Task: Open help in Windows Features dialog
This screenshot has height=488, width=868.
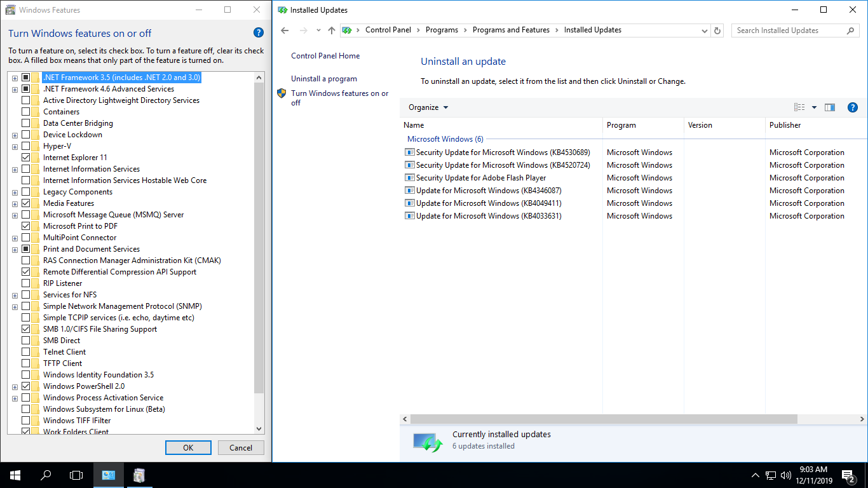Action: 258,33
